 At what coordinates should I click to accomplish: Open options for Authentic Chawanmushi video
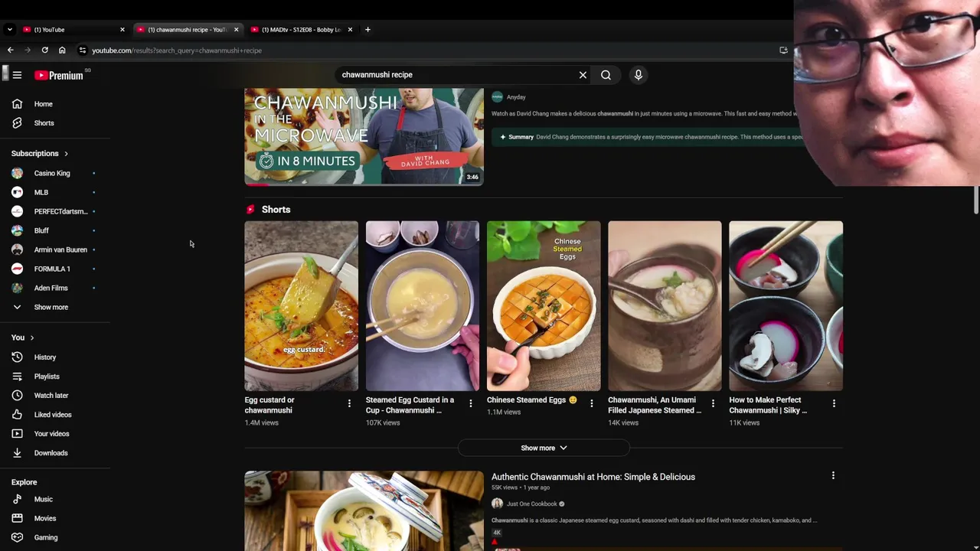(833, 475)
